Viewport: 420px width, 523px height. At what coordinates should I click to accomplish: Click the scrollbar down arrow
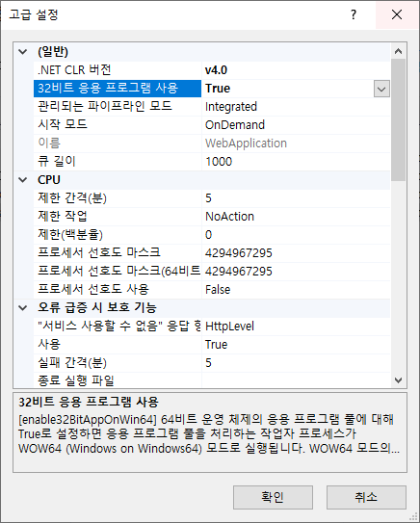point(398,379)
